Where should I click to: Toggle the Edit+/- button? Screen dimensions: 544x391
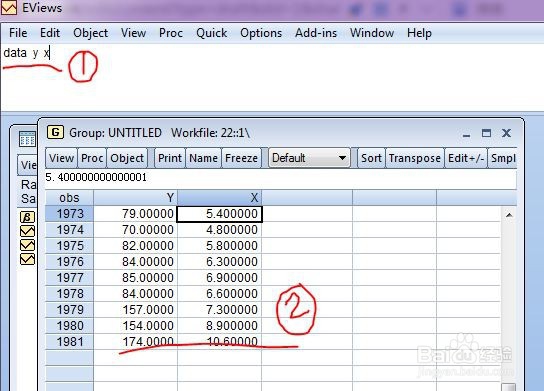tap(466, 158)
